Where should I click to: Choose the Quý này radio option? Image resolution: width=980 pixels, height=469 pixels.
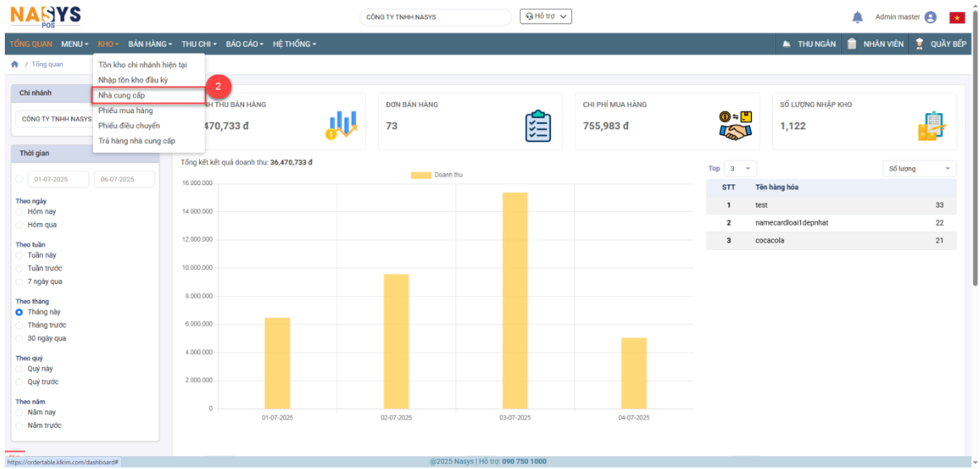tap(19, 369)
